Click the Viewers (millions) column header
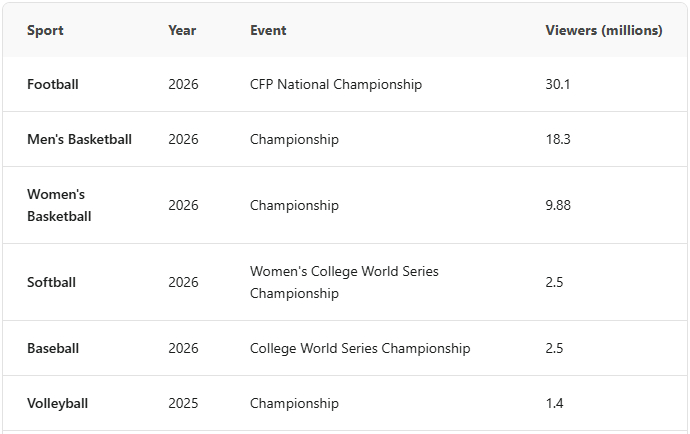Screen dimensions: 690x434 pyautogui.click(x=604, y=30)
